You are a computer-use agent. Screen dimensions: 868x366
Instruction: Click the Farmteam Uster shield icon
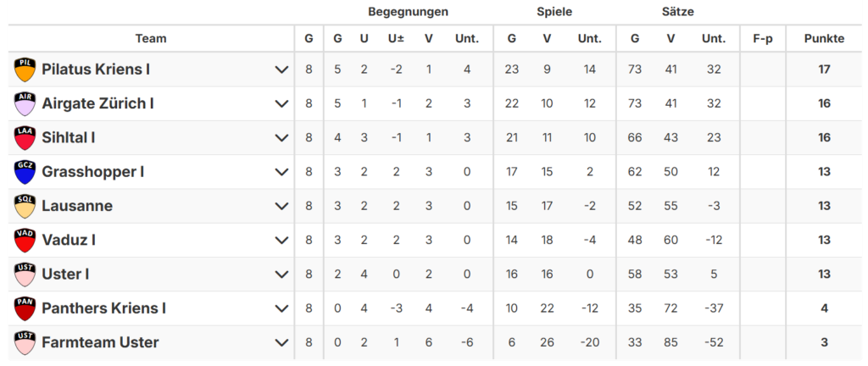click(x=25, y=342)
